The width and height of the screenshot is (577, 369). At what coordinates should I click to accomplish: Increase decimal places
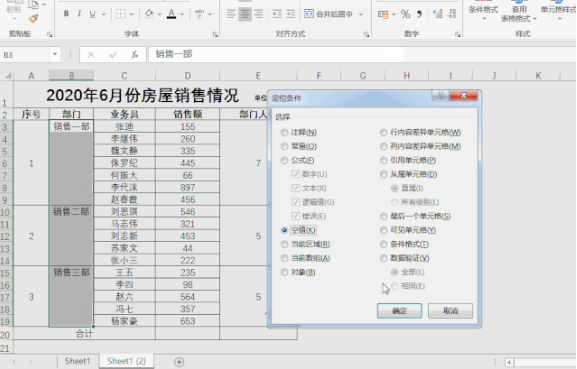pos(438,14)
